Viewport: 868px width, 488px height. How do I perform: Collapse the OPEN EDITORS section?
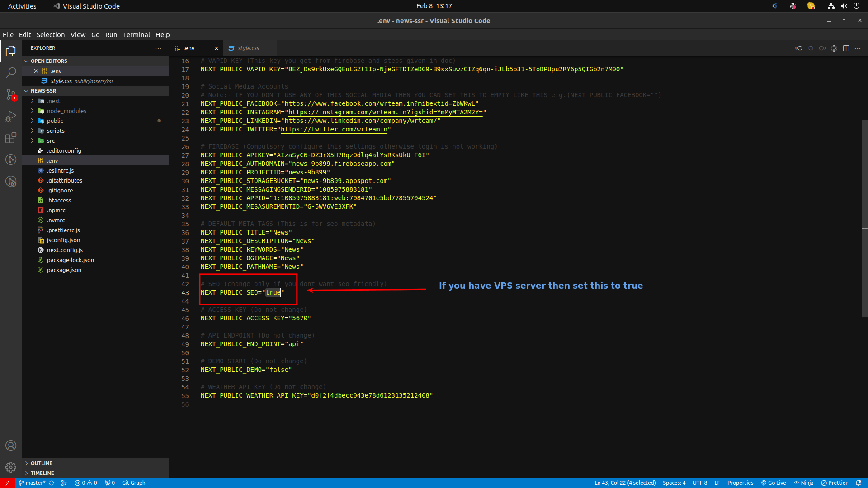click(x=48, y=61)
